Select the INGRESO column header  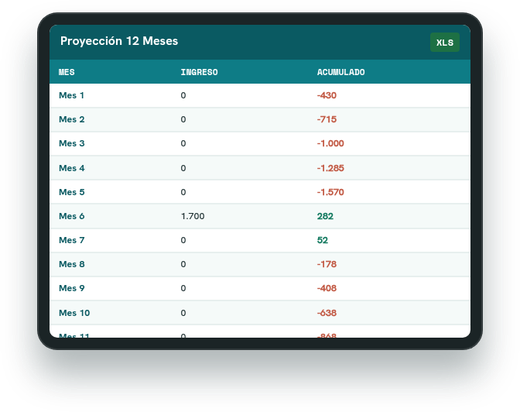[x=199, y=72]
